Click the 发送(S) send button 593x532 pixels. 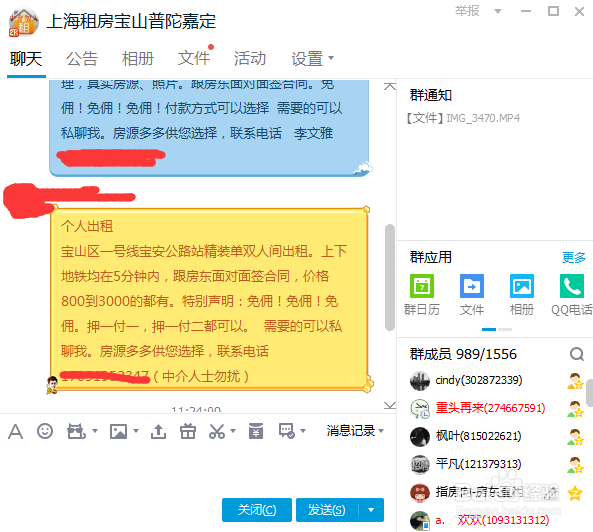pos(327,510)
